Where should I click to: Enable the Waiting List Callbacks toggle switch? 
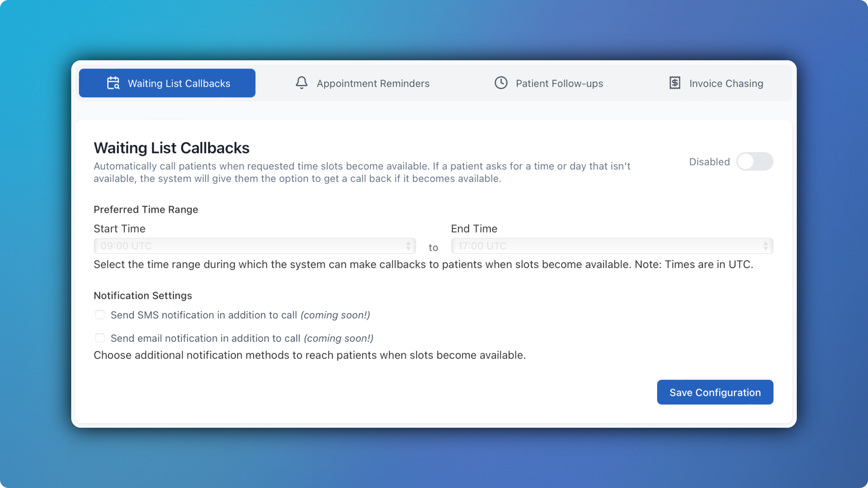coord(754,162)
